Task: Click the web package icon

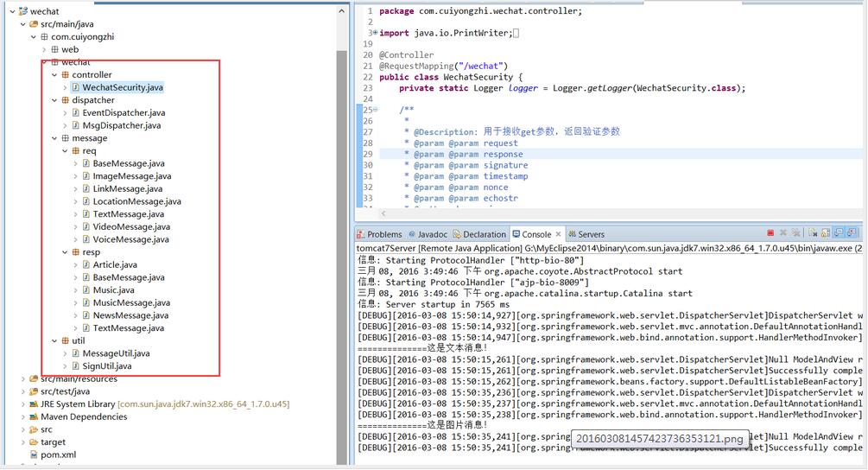Action: pyautogui.click(x=54, y=49)
